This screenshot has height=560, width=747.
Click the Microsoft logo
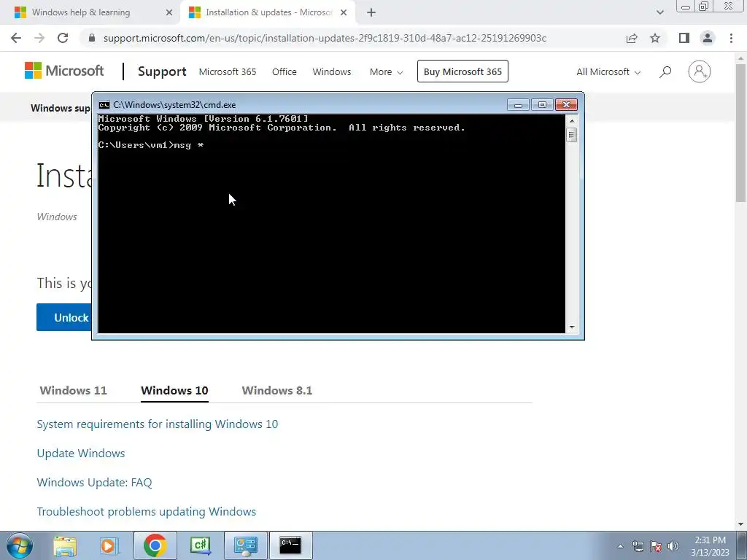click(x=64, y=71)
